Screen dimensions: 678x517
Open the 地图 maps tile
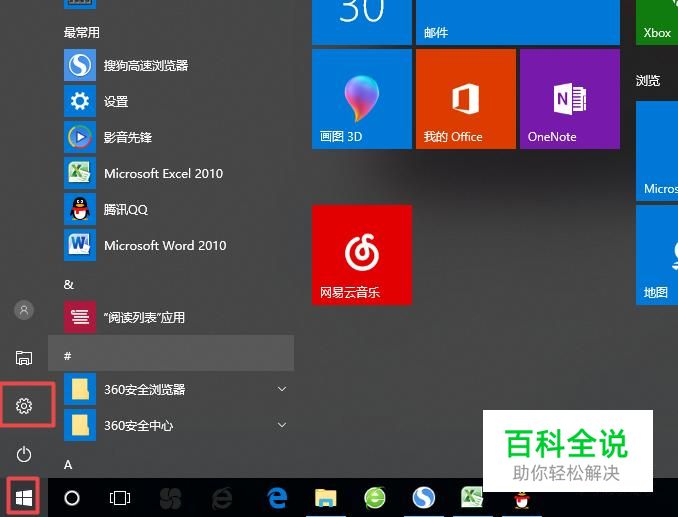click(657, 255)
